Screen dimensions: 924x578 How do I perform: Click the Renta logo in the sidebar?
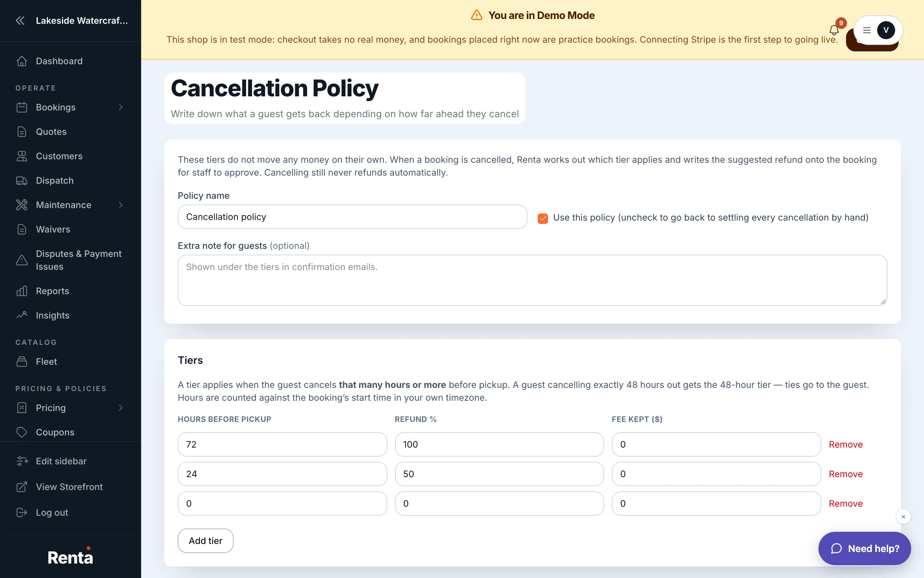point(70,556)
